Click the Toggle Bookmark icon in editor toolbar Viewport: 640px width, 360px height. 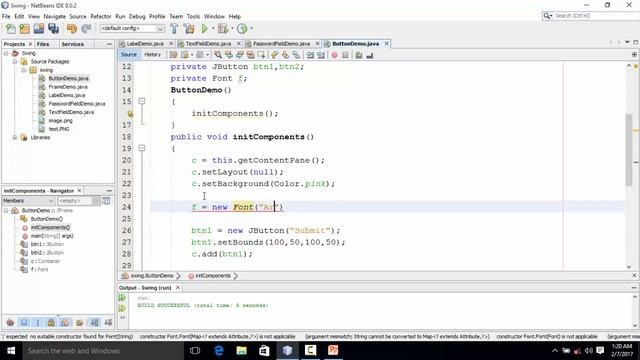pyautogui.click(x=296, y=55)
